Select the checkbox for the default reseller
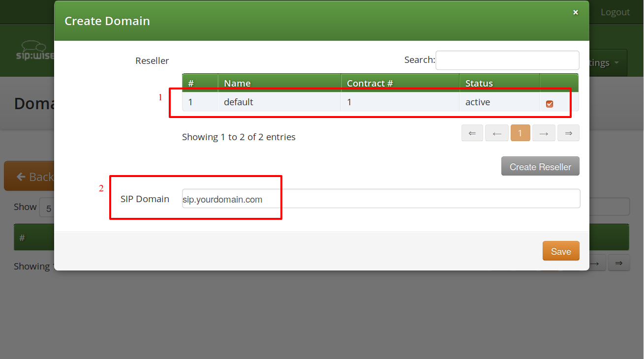 (x=550, y=103)
